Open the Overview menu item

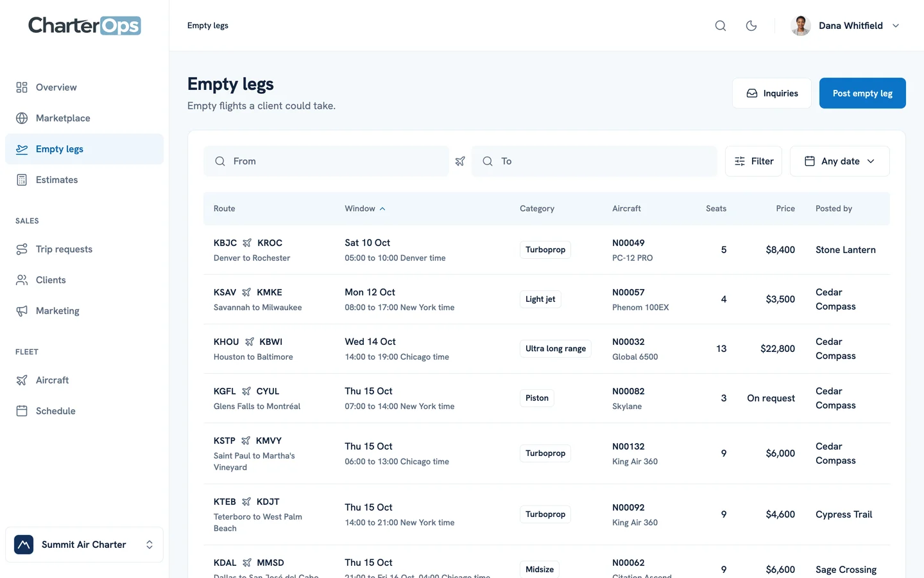pos(84,87)
